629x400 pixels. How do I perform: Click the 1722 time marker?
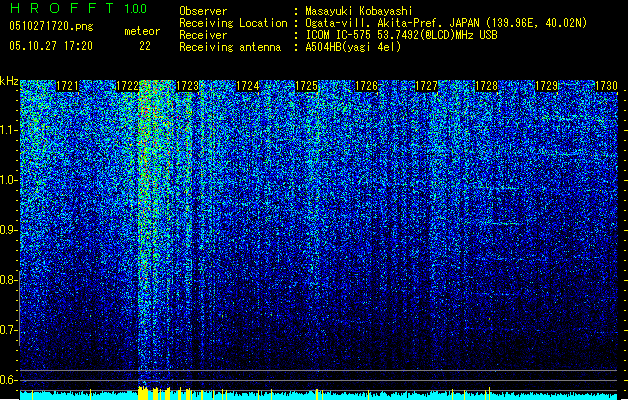127,86
